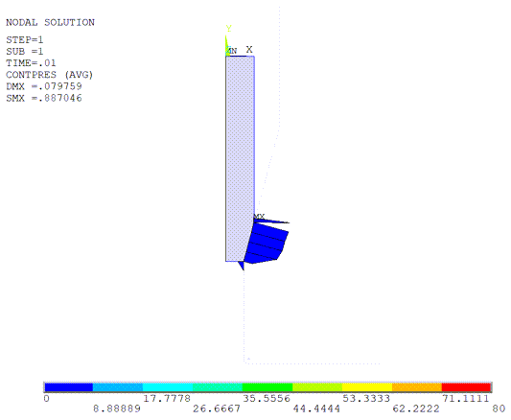Click the orange legend swatch
Viewport: 511px width, 420px height.
(x=417, y=387)
